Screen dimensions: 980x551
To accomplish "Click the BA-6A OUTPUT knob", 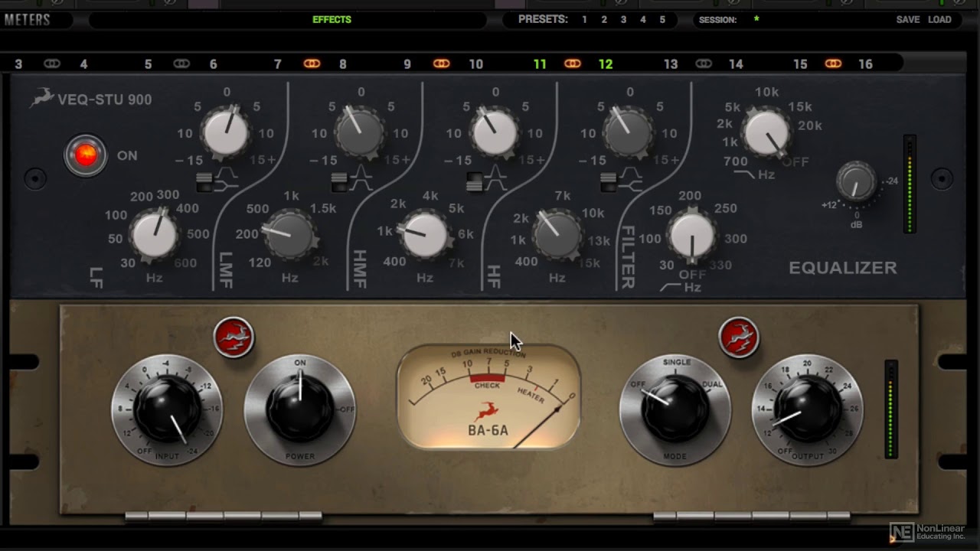I will coord(807,409).
